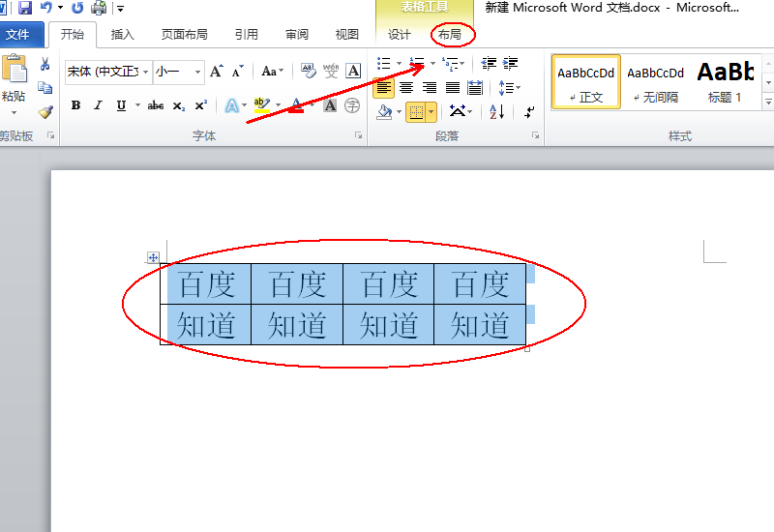Toggle italic formatting
Screen dimensions: 774x532
99,105
